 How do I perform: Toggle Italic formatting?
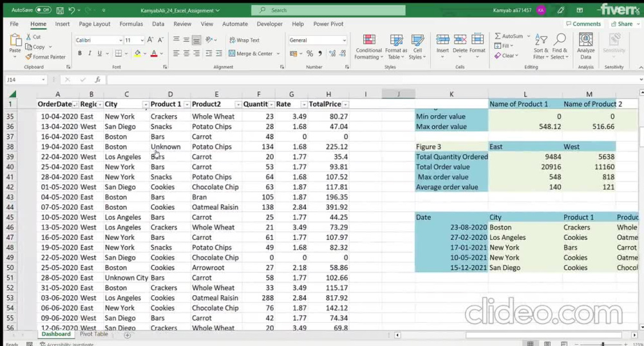pyautogui.click(x=90, y=53)
